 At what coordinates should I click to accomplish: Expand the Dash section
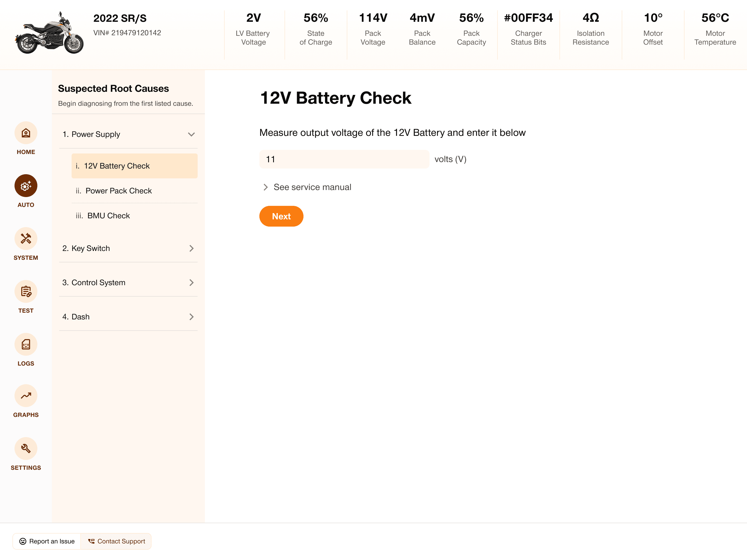pyautogui.click(x=128, y=317)
